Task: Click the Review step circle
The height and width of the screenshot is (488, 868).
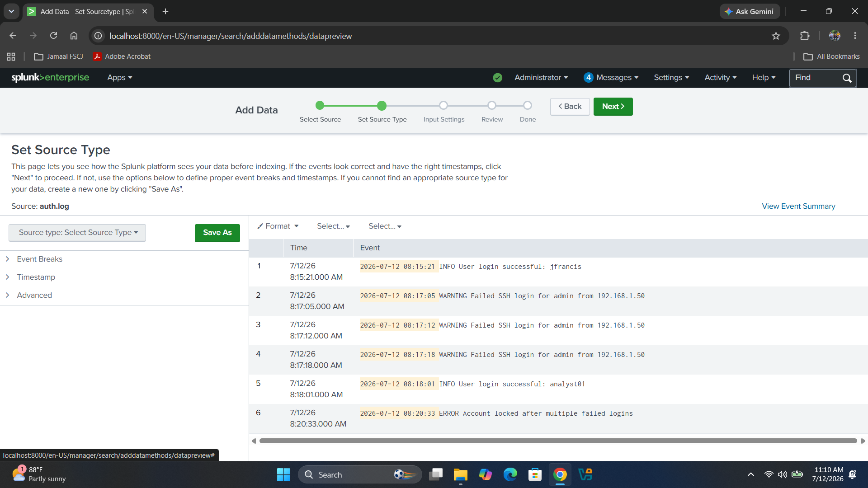Action: click(x=492, y=105)
